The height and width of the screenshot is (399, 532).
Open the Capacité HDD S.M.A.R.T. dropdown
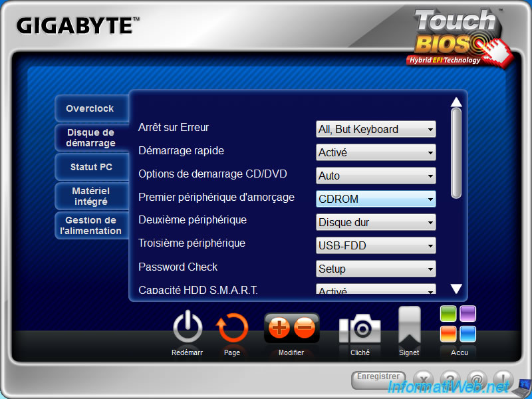[376, 289]
